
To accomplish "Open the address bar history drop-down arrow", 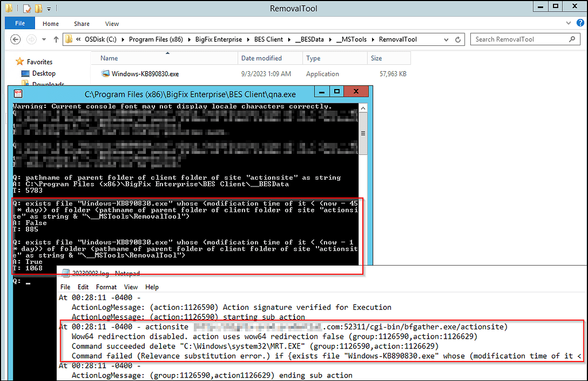I will (446, 39).
